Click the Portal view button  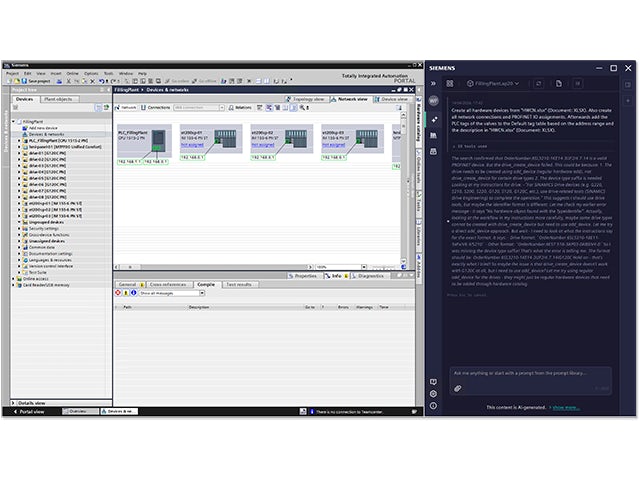coord(29,411)
